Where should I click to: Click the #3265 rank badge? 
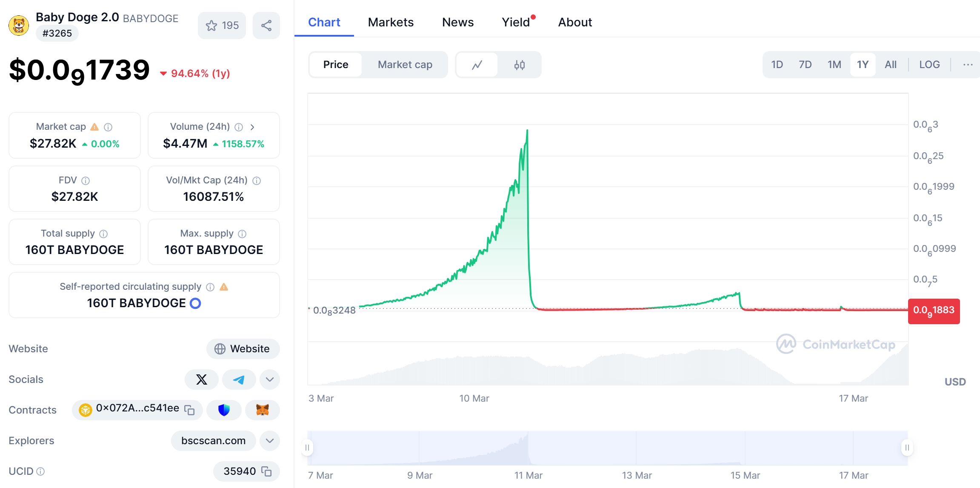click(57, 33)
